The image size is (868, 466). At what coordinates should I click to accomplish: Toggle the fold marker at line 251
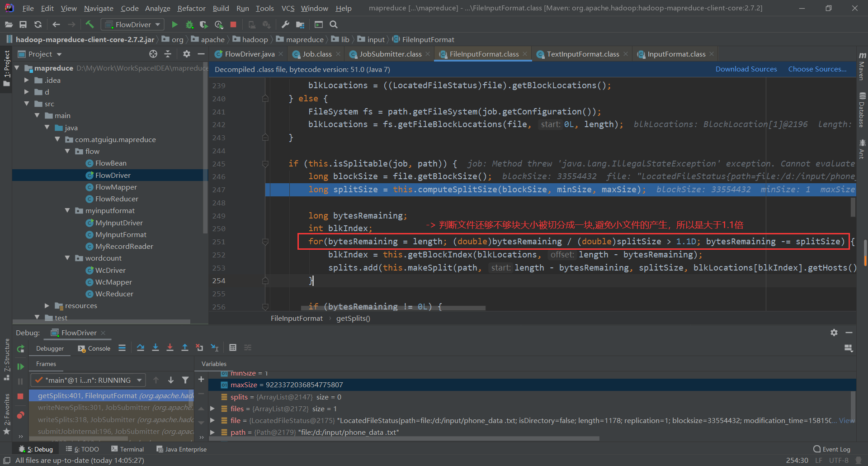pyautogui.click(x=265, y=242)
